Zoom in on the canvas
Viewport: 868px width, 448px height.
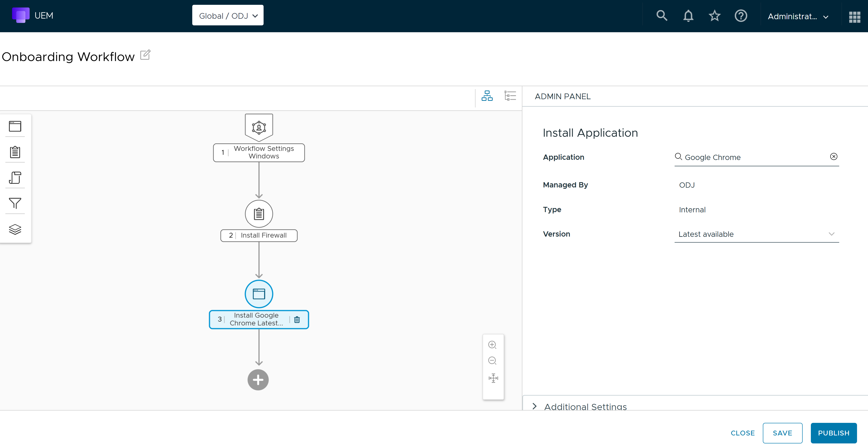[492, 345]
